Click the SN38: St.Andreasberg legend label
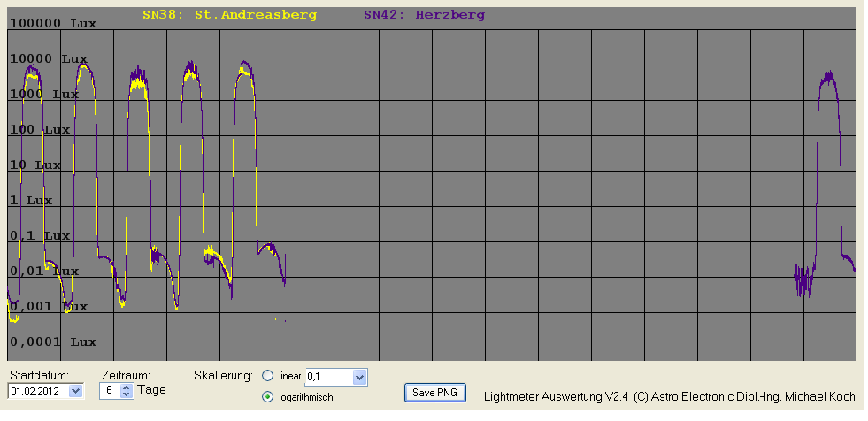 (229, 15)
